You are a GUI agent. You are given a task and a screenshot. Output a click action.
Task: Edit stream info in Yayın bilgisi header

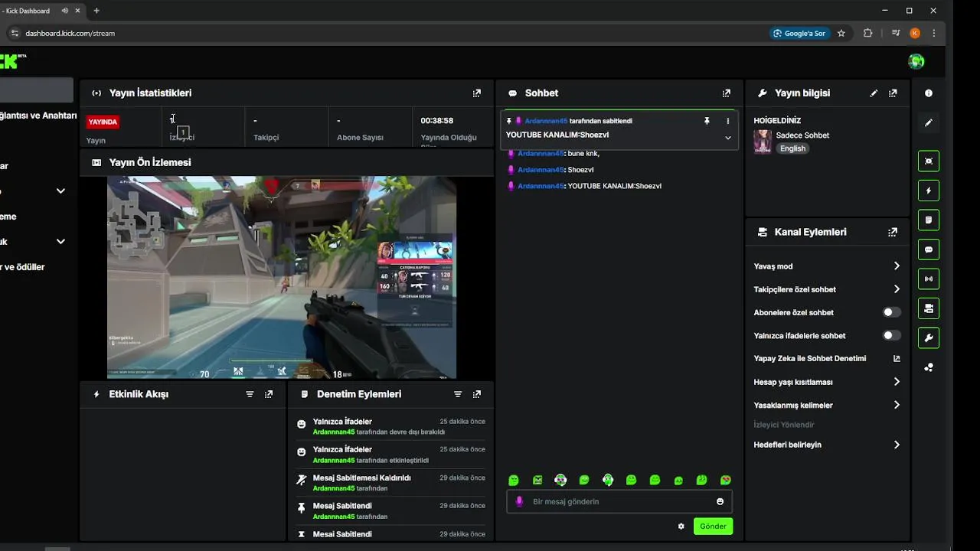[874, 93]
